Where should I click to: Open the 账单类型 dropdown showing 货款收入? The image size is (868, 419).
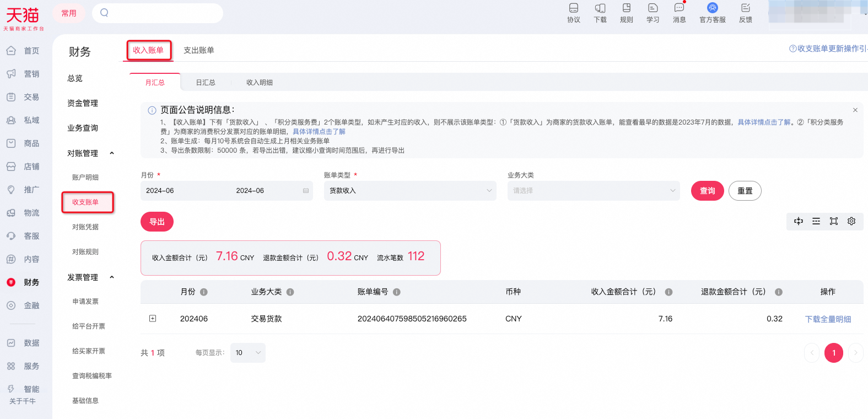[x=410, y=191]
